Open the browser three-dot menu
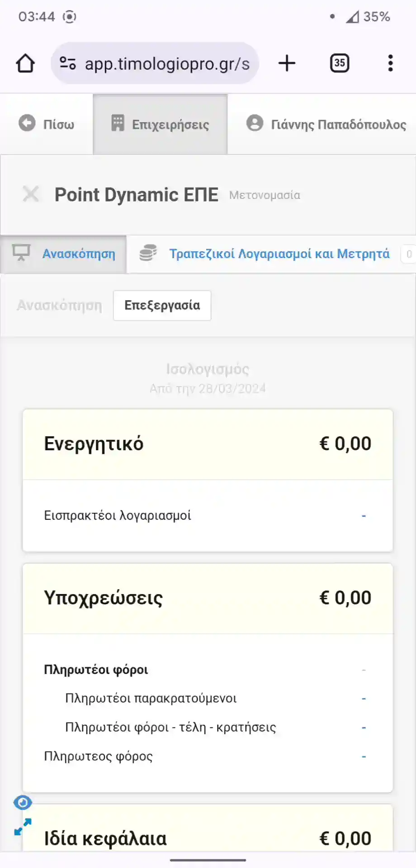 point(390,63)
